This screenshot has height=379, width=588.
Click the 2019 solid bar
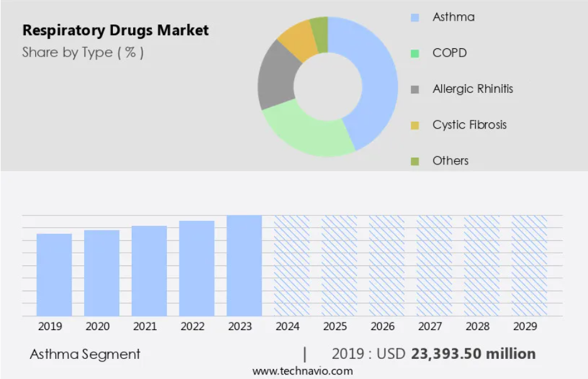[54, 275]
